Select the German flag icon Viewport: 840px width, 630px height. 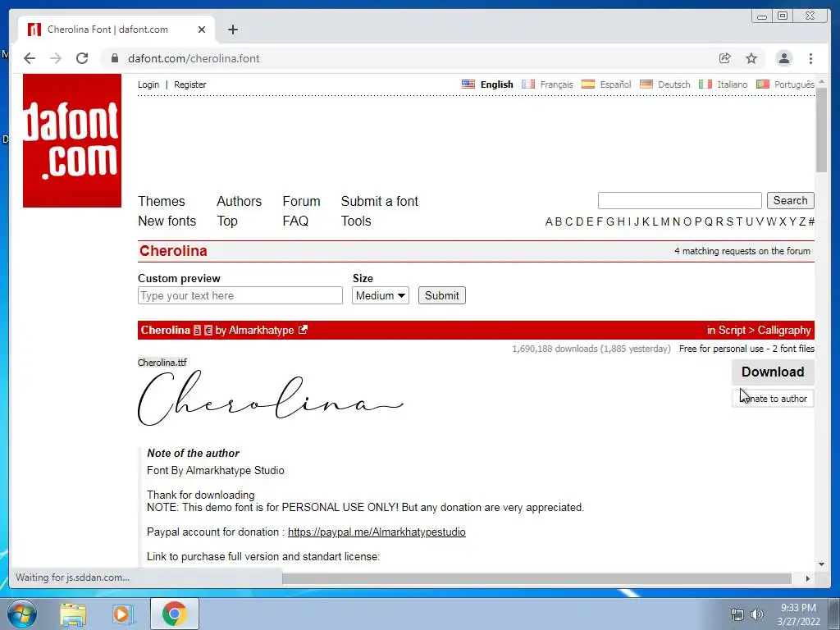(x=646, y=84)
